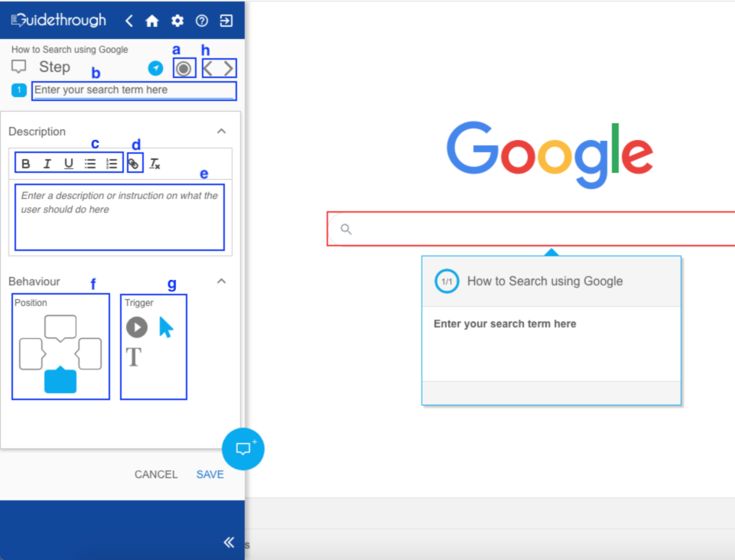
Task: Select the mouse click trigger
Action: [166, 327]
